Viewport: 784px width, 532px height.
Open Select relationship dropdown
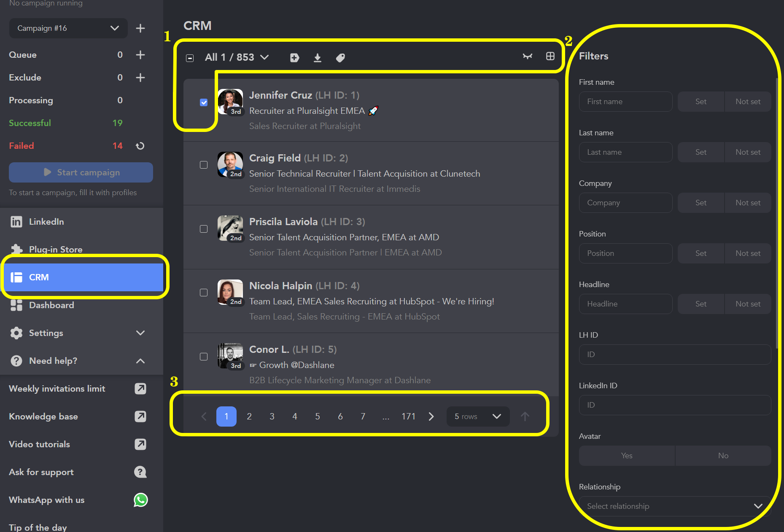pyautogui.click(x=675, y=506)
